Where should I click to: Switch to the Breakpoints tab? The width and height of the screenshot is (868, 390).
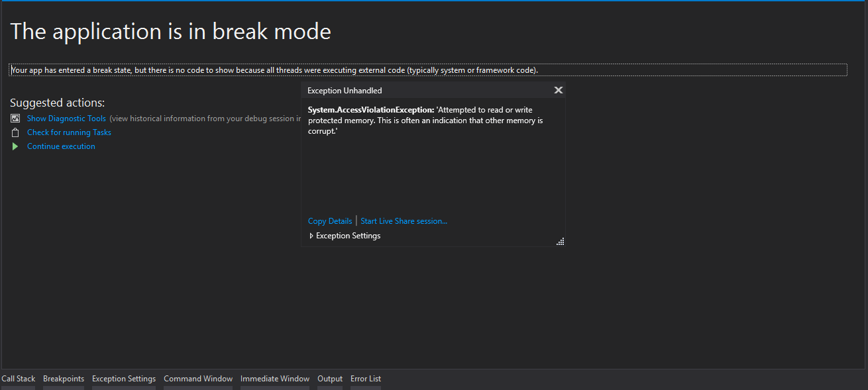pos(63,378)
